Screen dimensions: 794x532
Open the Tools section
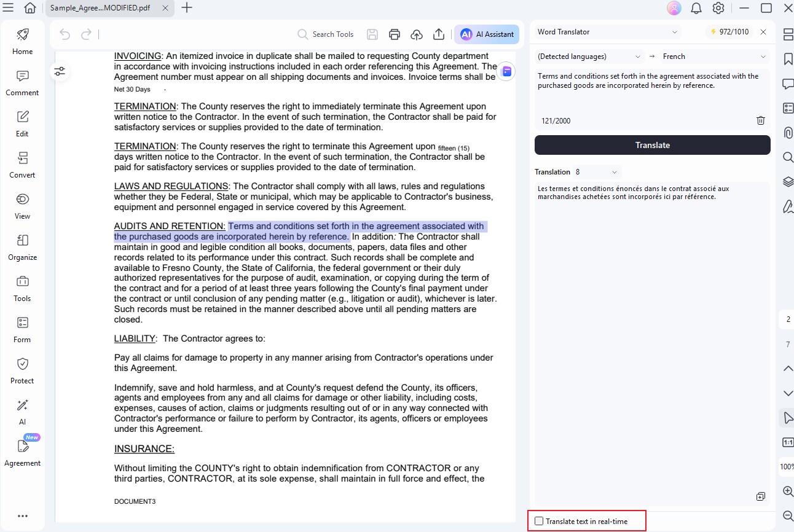click(23, 288)
